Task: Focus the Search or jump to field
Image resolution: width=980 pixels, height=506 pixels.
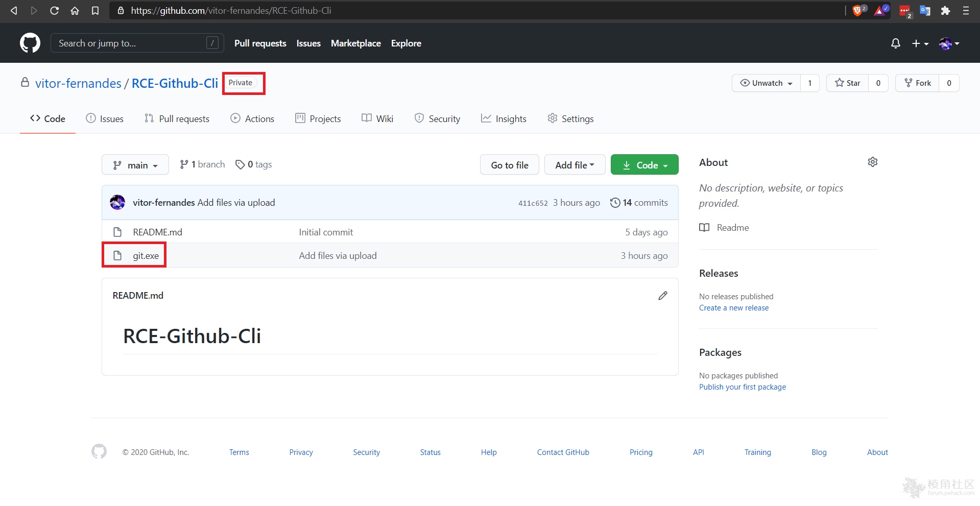Action: [x=130, y=43]
